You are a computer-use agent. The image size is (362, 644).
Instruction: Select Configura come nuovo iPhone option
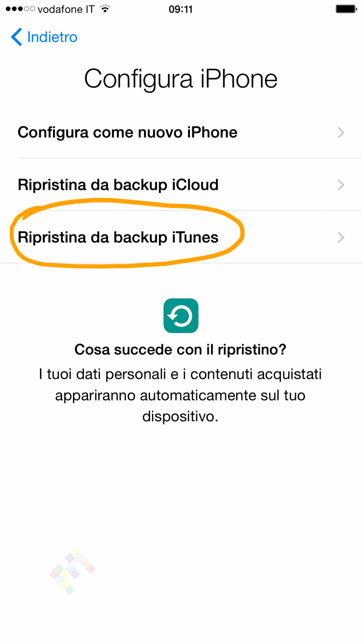128,132
